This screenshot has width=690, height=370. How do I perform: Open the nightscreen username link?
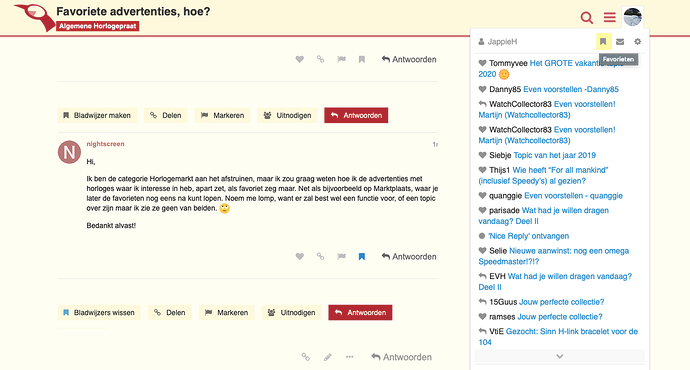click(106, 144)
